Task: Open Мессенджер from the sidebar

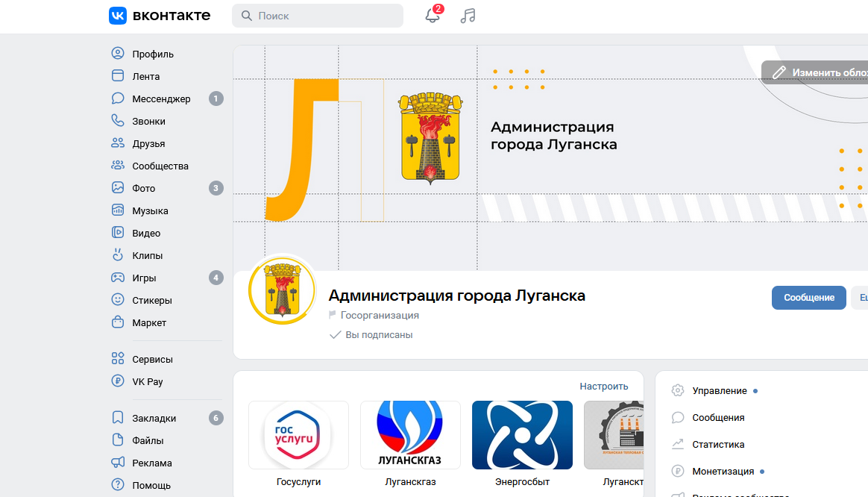Action: [161, 99]
